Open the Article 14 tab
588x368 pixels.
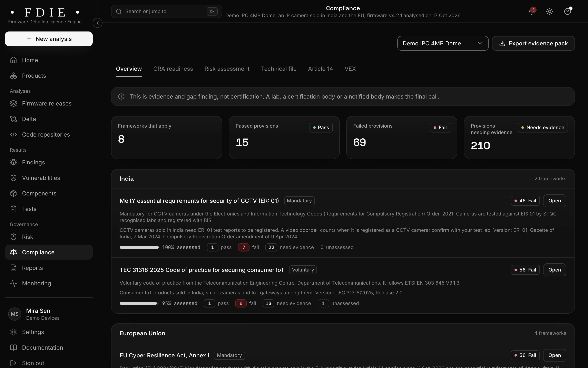[321, 69]
